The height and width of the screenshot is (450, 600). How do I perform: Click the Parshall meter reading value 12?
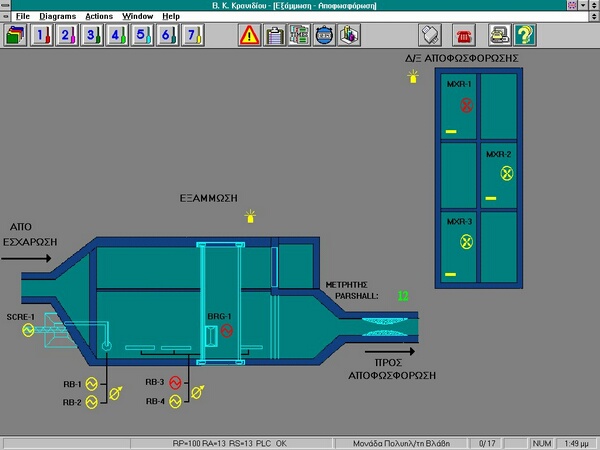tap(403, 296)
